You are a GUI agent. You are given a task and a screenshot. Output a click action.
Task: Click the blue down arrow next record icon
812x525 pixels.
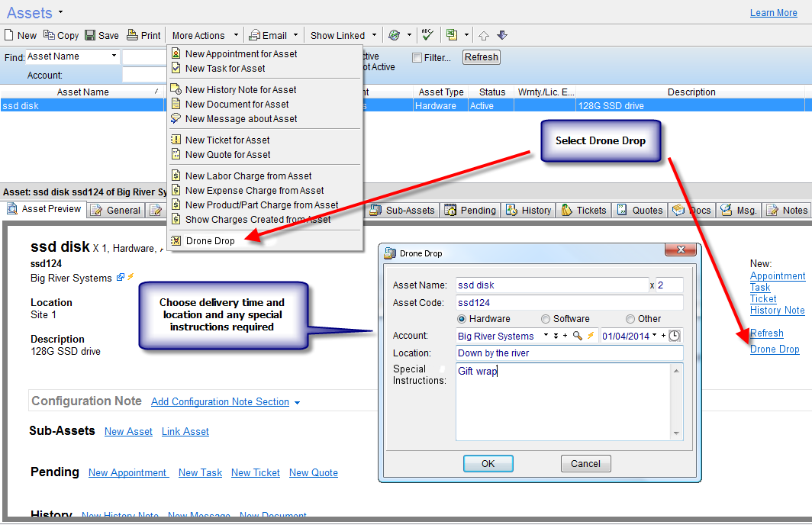pyautogui.click(x=501, y=35)
